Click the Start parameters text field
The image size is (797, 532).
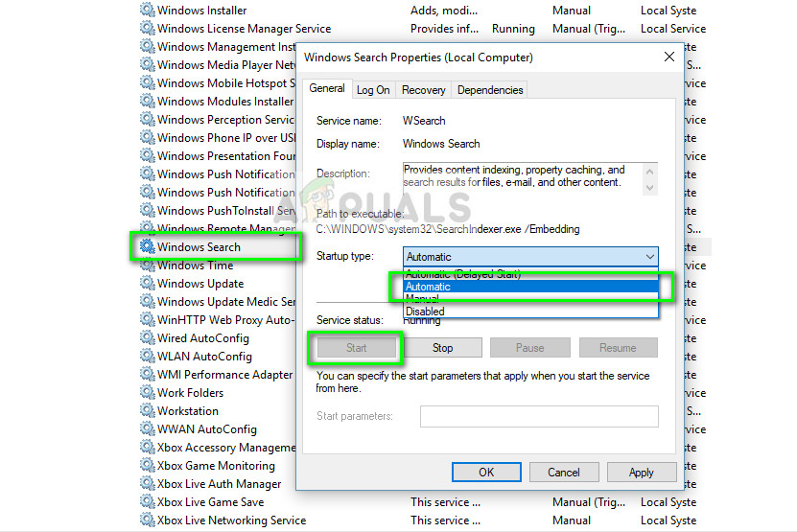point(539,416)
